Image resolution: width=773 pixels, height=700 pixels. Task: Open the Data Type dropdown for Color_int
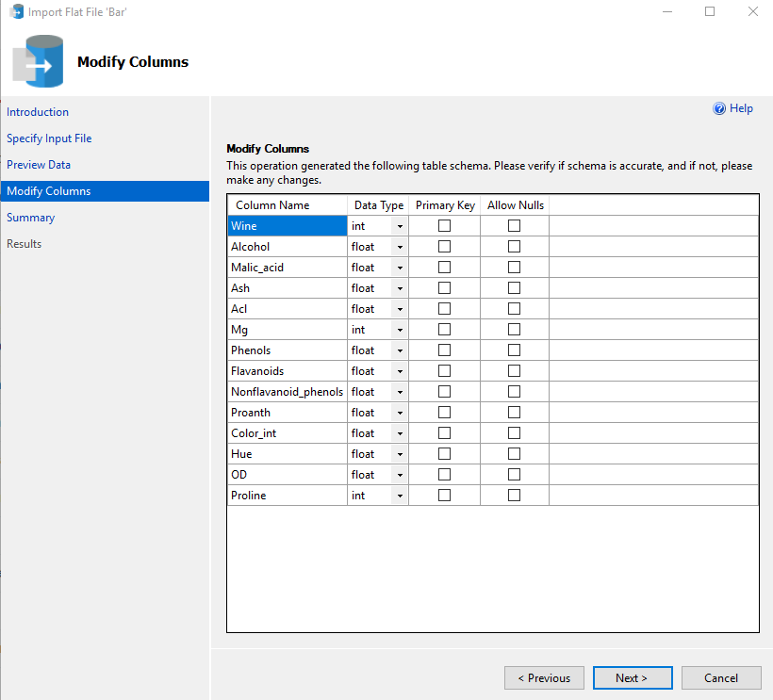point(400,433)
